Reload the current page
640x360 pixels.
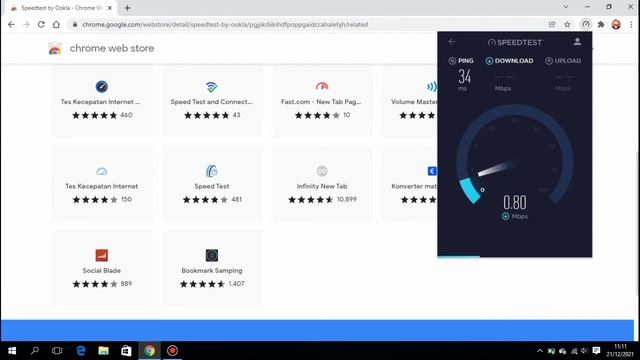41,24
